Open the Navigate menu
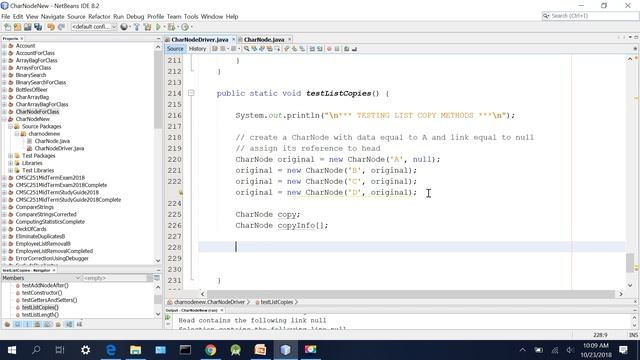The width and height of the screenshot is (640, 360). point(53,17)
